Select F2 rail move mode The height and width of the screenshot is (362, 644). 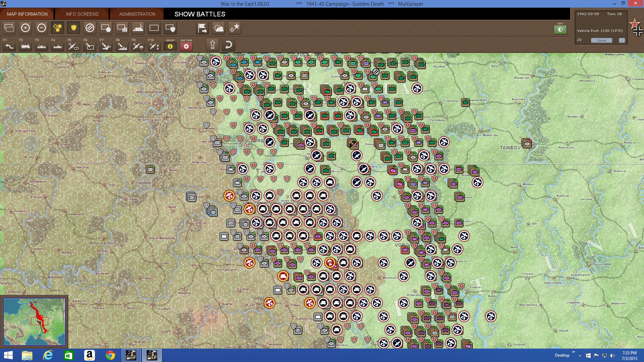coord(25,46)
